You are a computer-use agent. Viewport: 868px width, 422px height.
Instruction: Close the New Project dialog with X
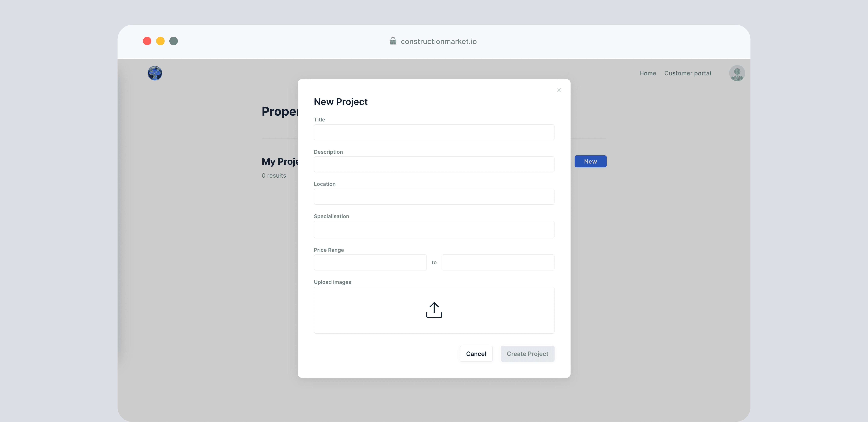(559, 90)
